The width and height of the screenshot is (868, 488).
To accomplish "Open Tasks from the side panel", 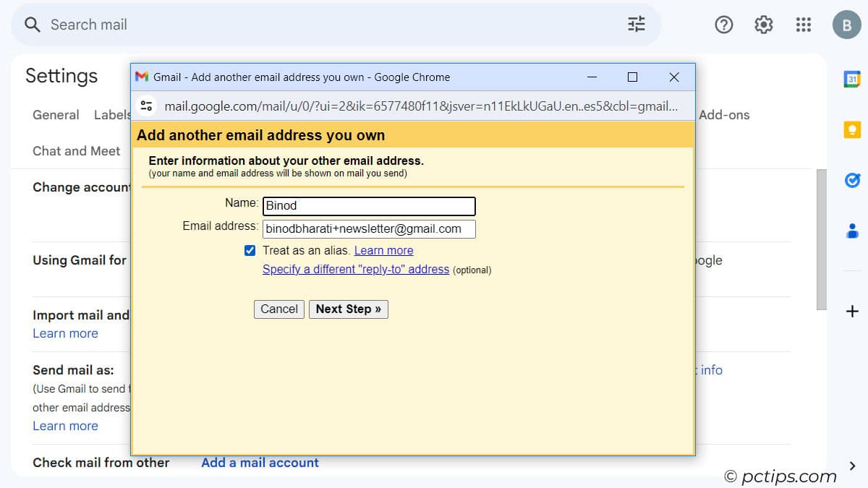I will pyautogui.click(x=852, y=179).
